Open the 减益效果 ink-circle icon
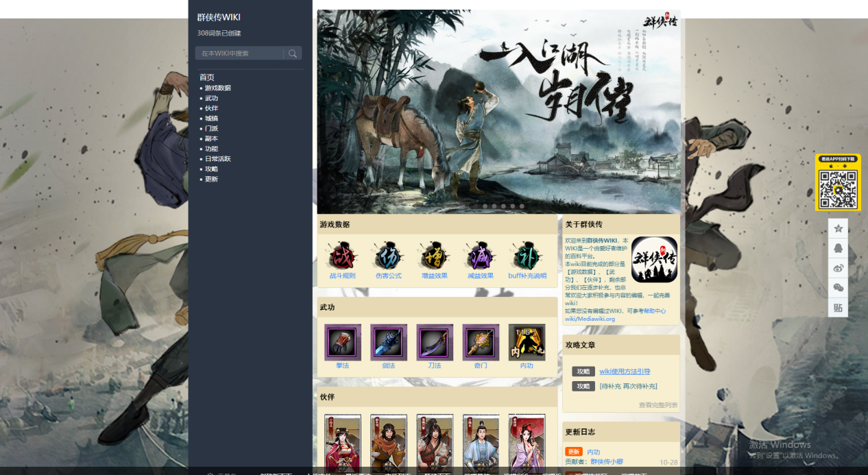868x475 pixels. [480, 256]
